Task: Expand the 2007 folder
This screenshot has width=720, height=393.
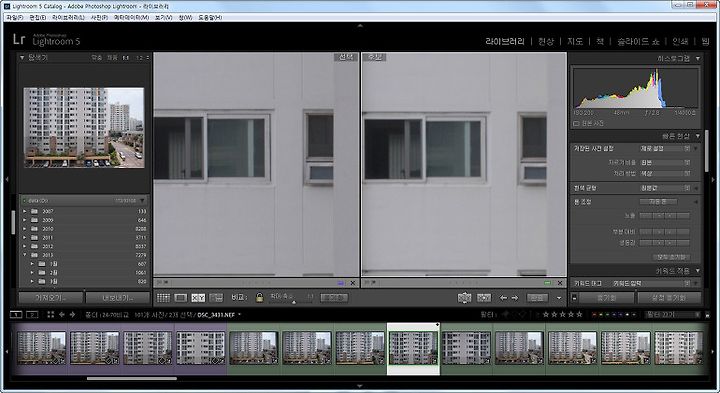Action: [25, 212]
